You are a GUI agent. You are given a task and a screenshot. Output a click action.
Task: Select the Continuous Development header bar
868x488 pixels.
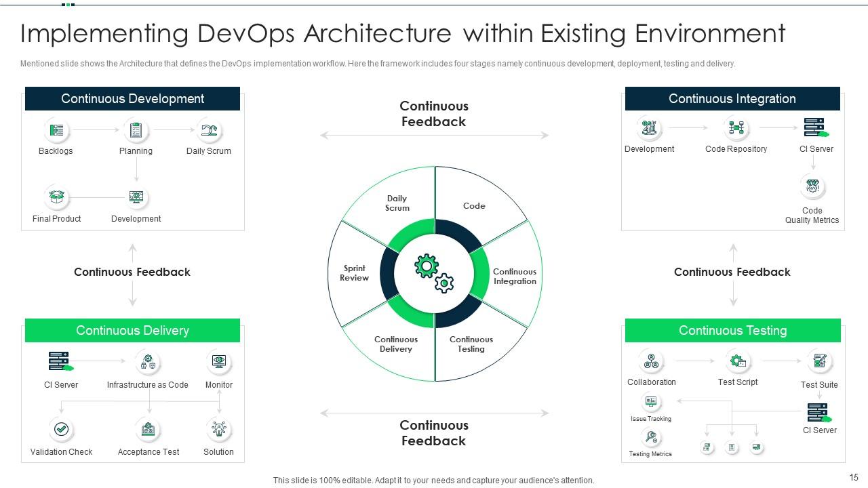[132, 98]
